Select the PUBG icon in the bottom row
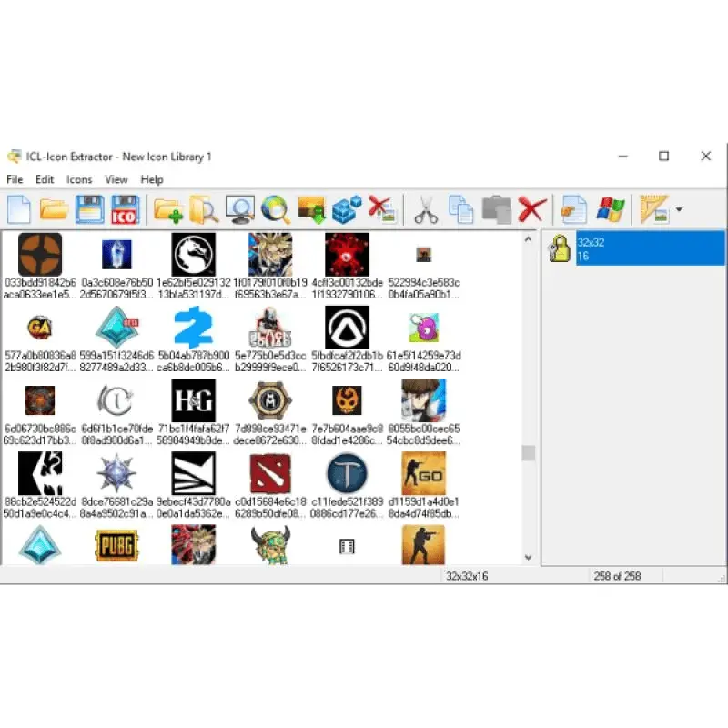728x728 pixels. 116,545
